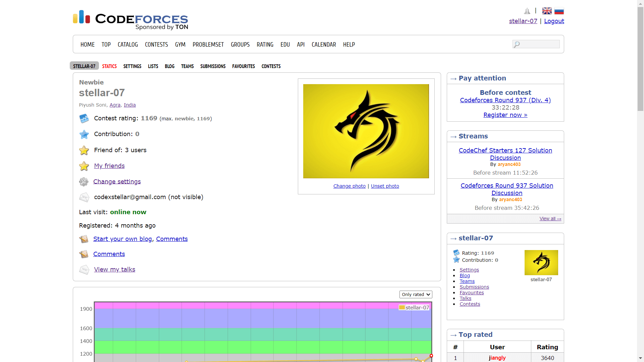Expand View all streams link
The height and width of the screenshot is (362, 644).
pos(550,219)
